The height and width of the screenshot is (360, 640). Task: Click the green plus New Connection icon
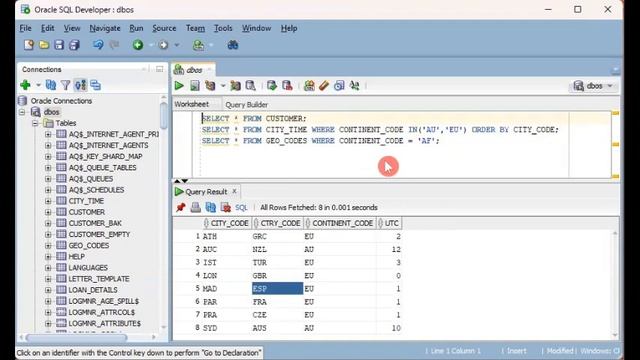coord(25,85)
